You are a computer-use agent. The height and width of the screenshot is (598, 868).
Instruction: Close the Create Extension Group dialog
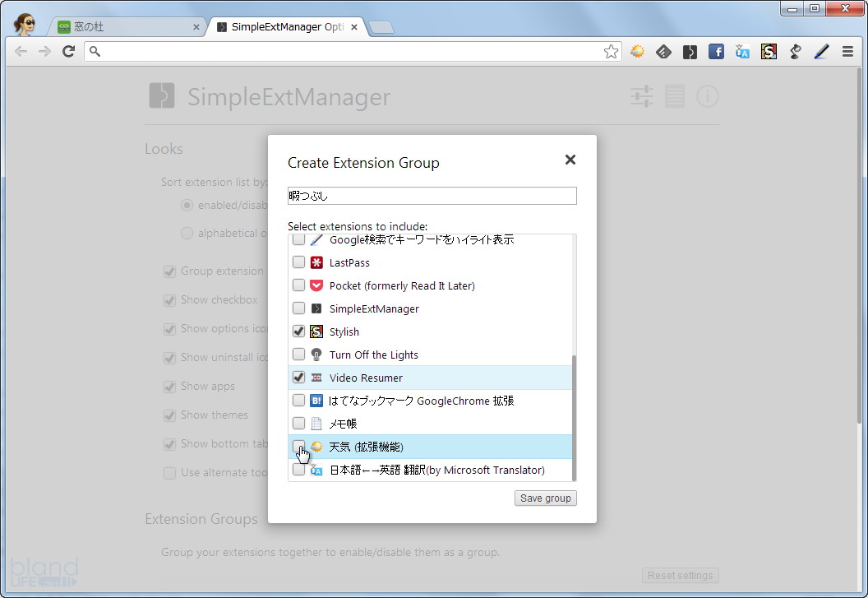click(570, 160)
